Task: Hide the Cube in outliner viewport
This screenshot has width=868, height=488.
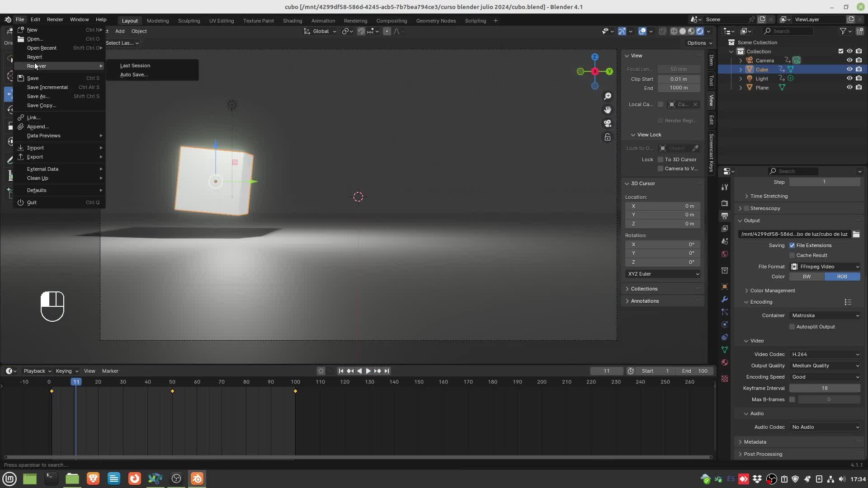Action: [x=849, y=69]
